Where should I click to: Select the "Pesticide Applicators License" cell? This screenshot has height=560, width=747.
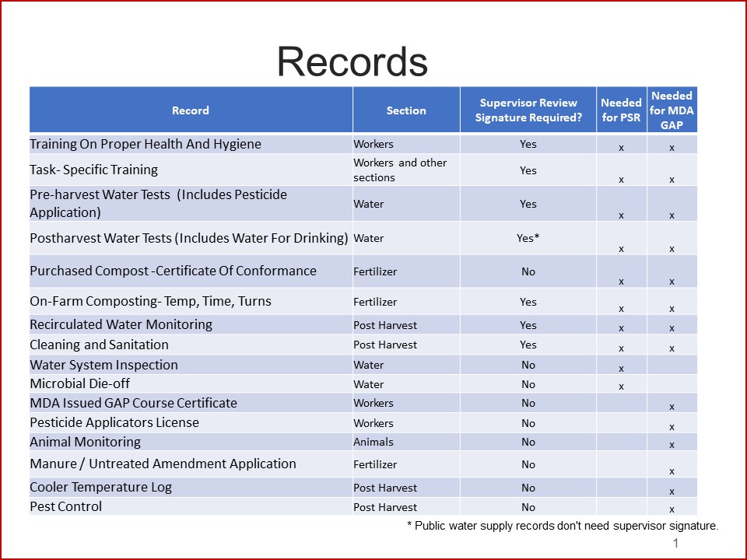point(119,422)
